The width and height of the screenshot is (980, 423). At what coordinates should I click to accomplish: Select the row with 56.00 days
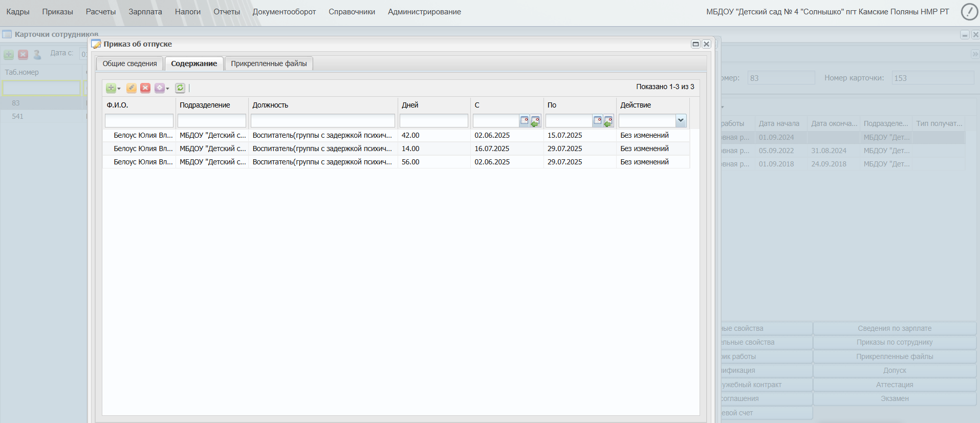tap(396, 162)
